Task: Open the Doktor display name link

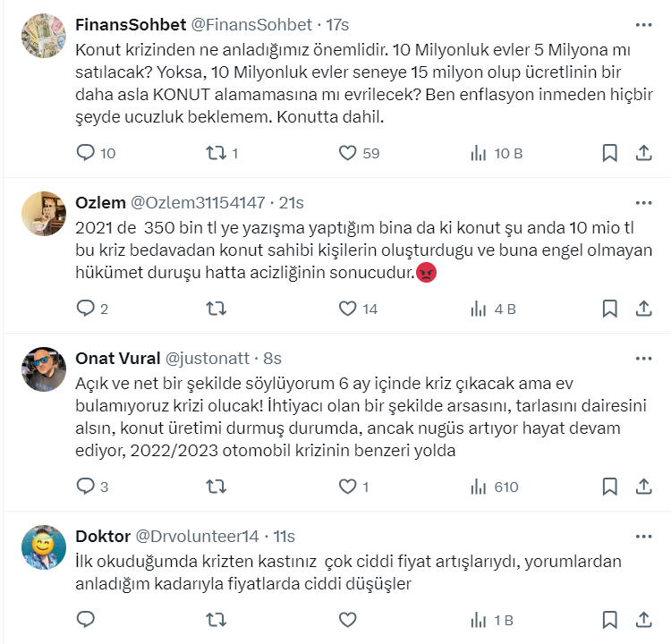Action: click(x=101, y=536)
